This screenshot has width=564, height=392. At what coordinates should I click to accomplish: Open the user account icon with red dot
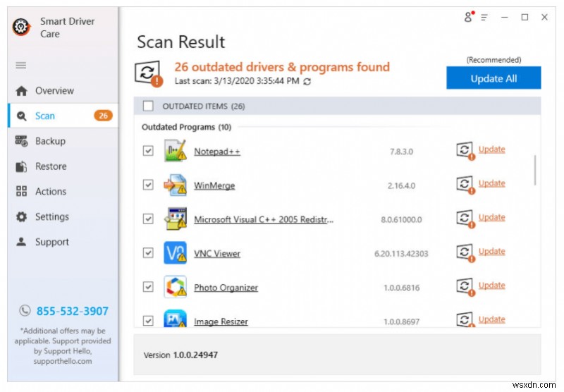[x=469, y=16]
